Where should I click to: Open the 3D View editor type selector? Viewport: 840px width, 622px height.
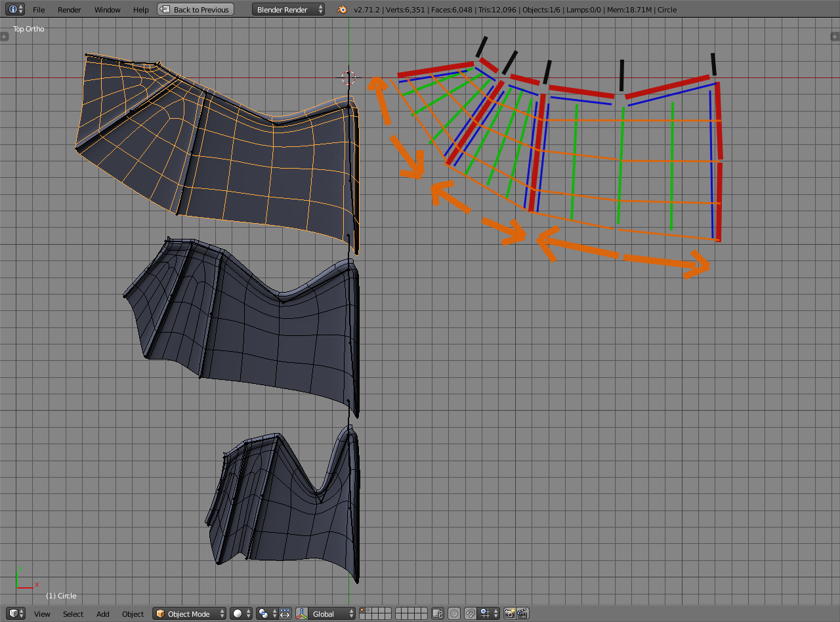tap(16, 613)
